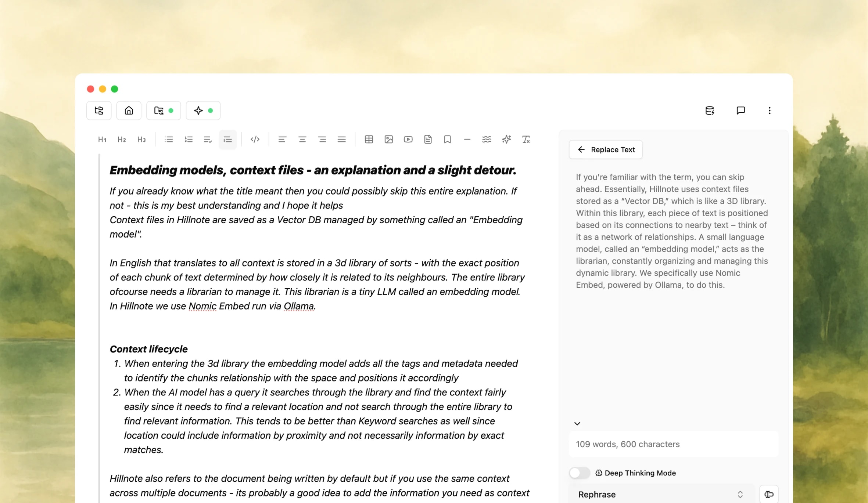The height and width of the screenshot is (503, 868).
Task: Toggle the highlighted blockquote indent button
Action: (x=228, y=140)
